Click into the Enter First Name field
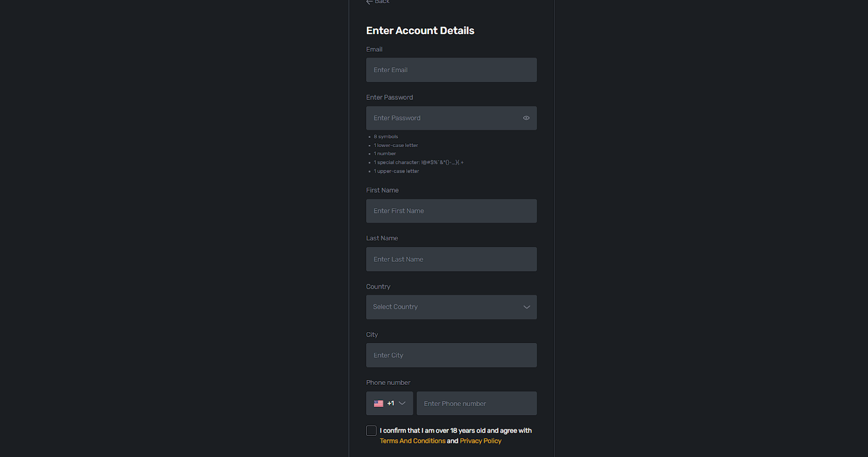 click(451, 211)
